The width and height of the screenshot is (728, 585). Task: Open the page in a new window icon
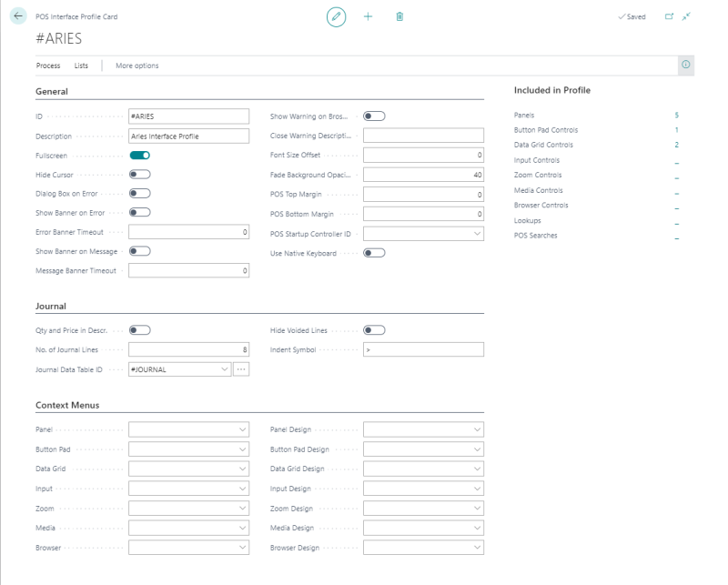(670, 16)
